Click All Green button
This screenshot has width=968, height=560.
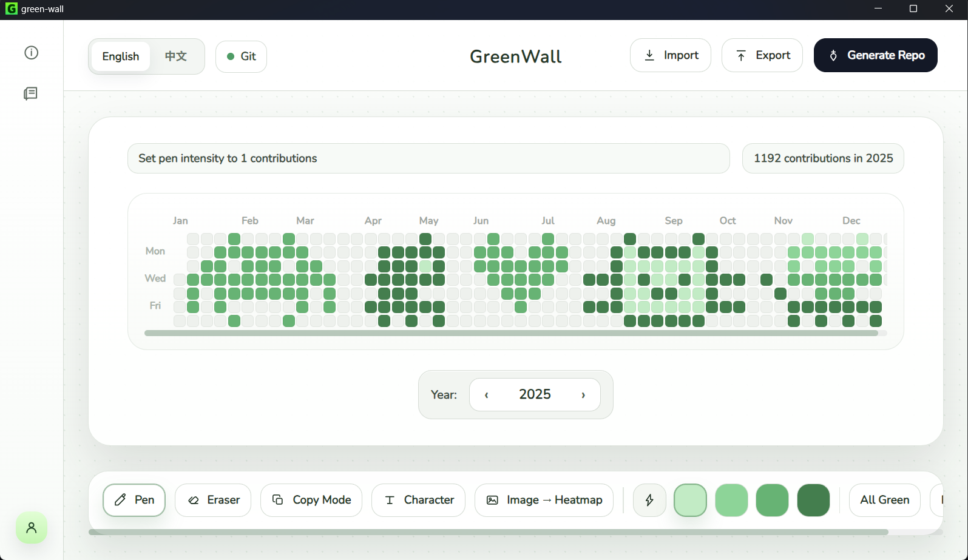coord(885,500)
